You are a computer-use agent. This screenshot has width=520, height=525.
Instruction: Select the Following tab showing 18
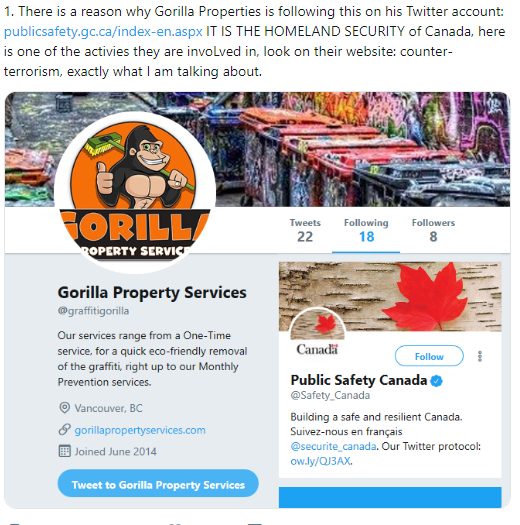(x=366, y=230)
